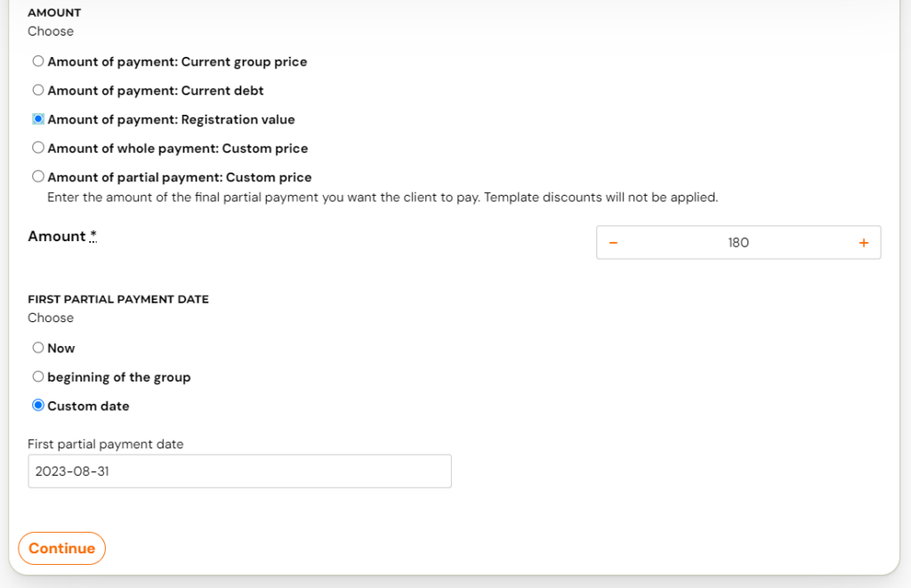The image size is (911, 588).
Task: Select Amount of payment: Current group price
Action: [x=37, y=61]
